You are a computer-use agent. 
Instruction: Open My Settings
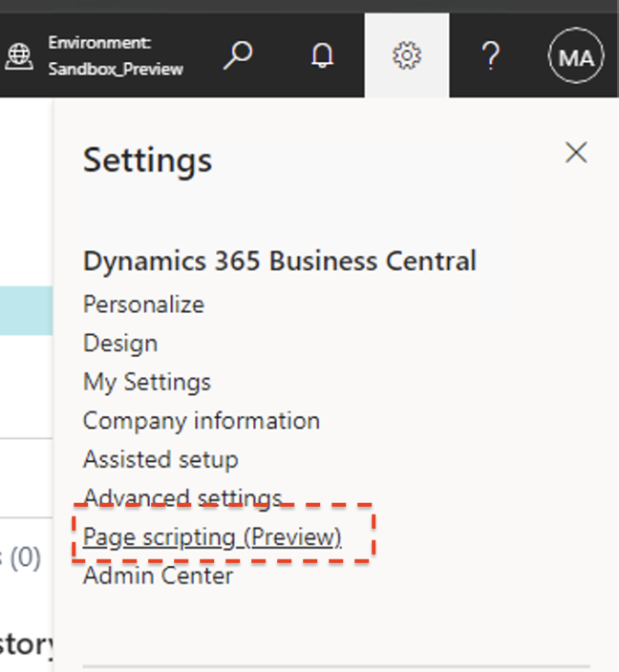(147, 382)
